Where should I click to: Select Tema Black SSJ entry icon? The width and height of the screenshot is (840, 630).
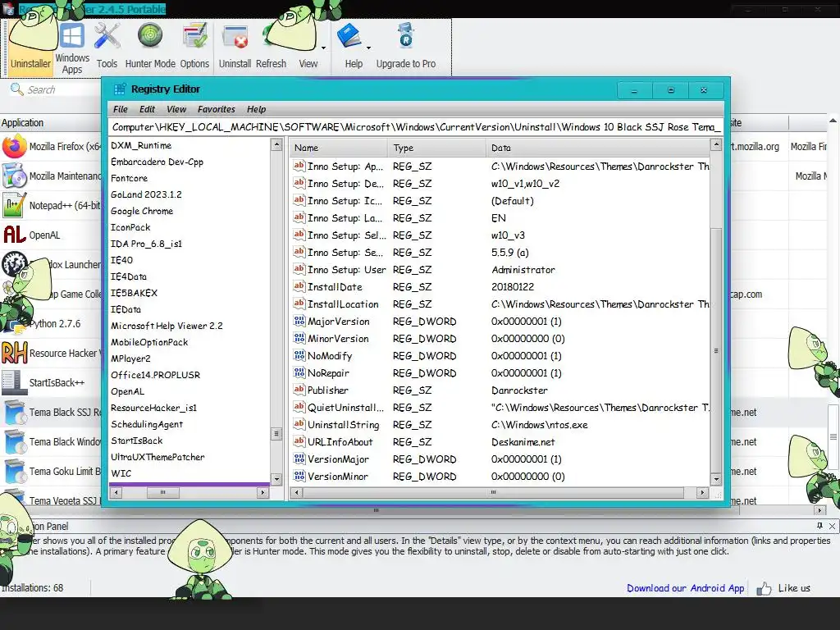[x=15, y=412]
